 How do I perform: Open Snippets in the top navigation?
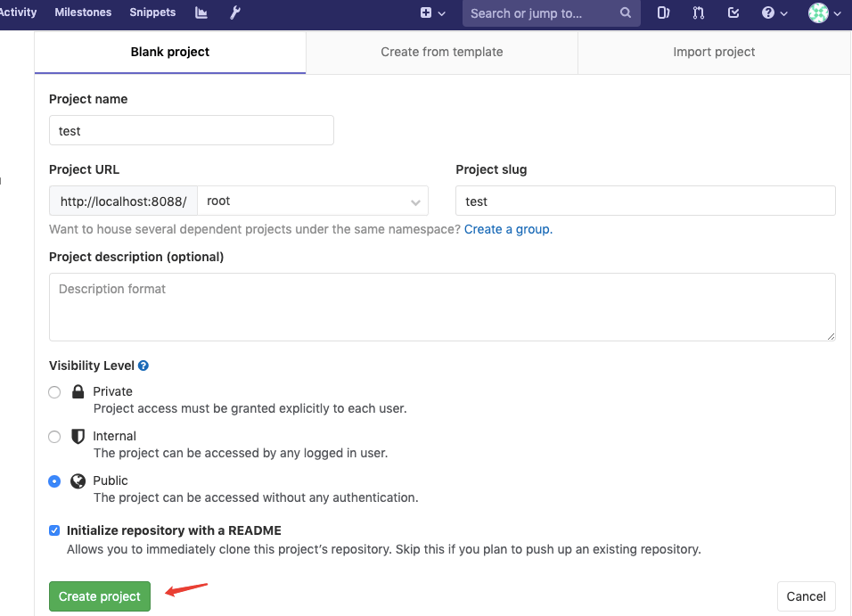[x=152, y=12]
